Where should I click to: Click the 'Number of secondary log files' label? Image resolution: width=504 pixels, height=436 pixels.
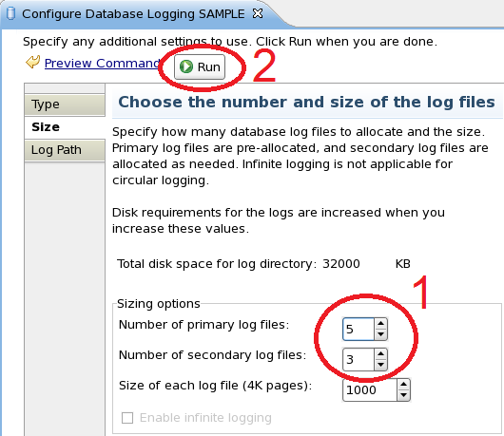click(212, 355)
